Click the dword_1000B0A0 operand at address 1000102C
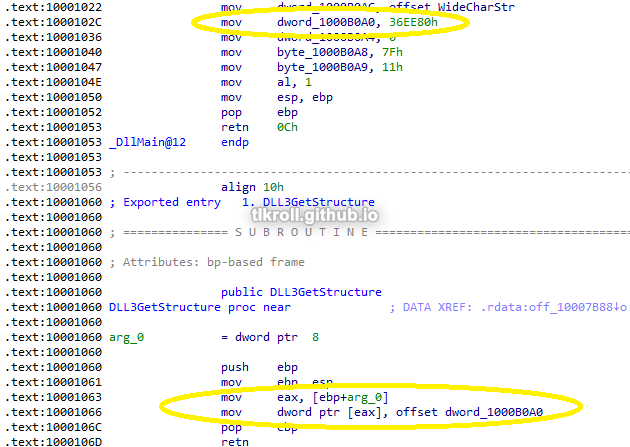The image size is (630, 447). tap(326, 22)
